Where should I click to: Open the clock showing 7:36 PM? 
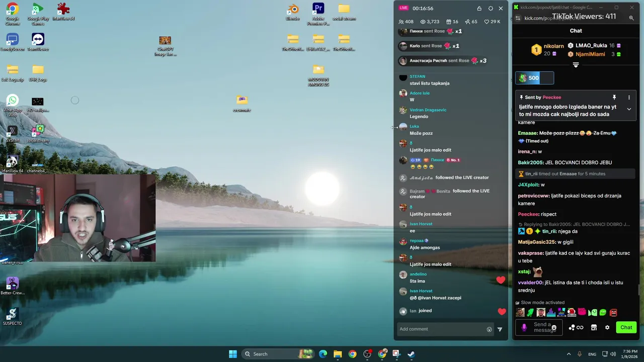630,354
